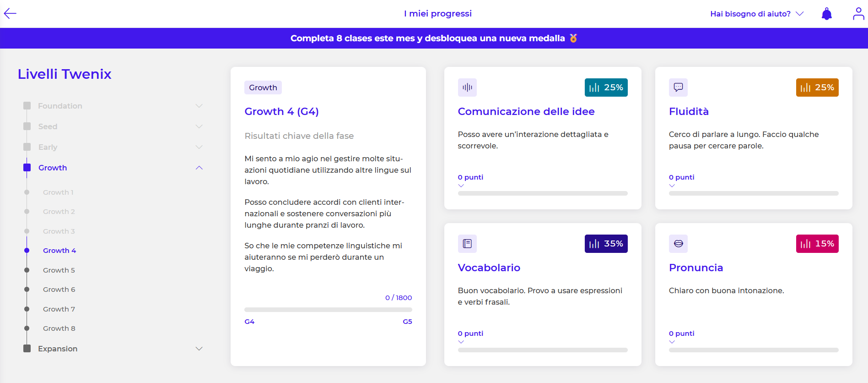Collapse the Growth level section
The image size is (868, 383).
click(199, 168)
